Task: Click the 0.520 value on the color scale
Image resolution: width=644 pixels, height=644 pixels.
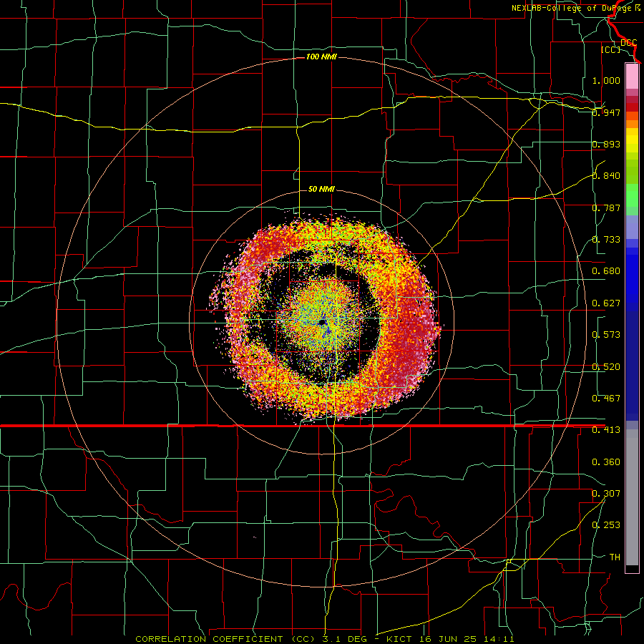Action: 606,367
